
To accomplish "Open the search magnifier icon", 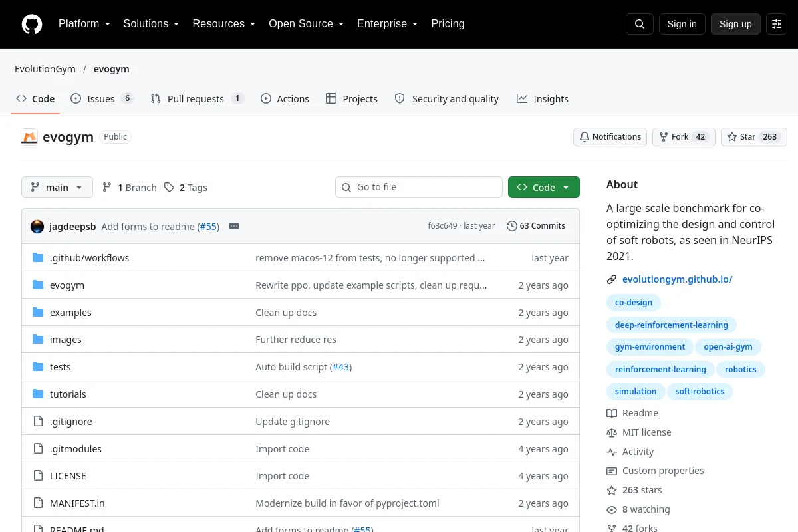I will tap(640, 24).
